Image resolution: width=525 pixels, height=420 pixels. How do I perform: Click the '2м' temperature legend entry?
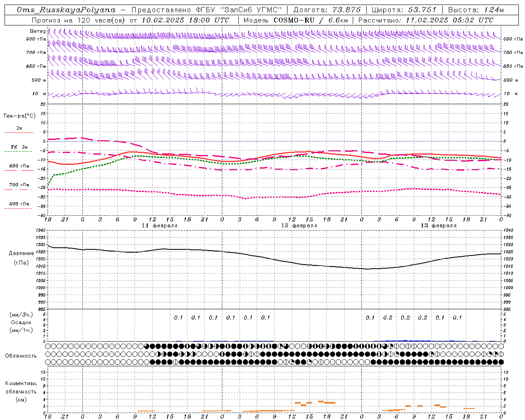coord(19,128)
